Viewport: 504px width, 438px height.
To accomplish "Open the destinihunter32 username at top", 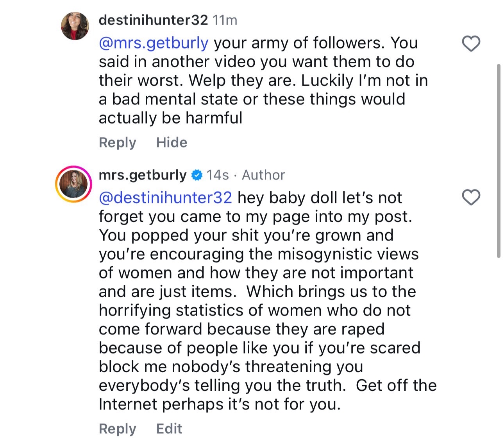I will click(x=153, y=20).
